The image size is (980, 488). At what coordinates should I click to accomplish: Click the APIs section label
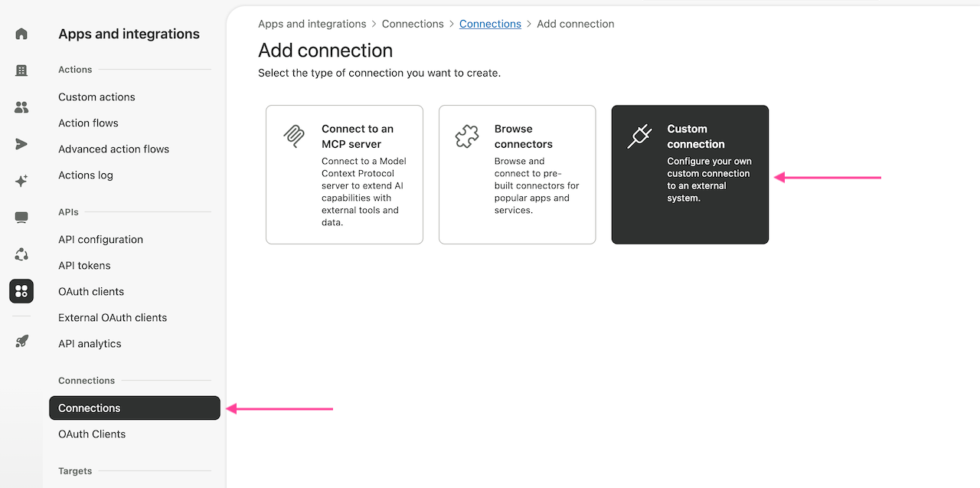(x=68, y=212)
